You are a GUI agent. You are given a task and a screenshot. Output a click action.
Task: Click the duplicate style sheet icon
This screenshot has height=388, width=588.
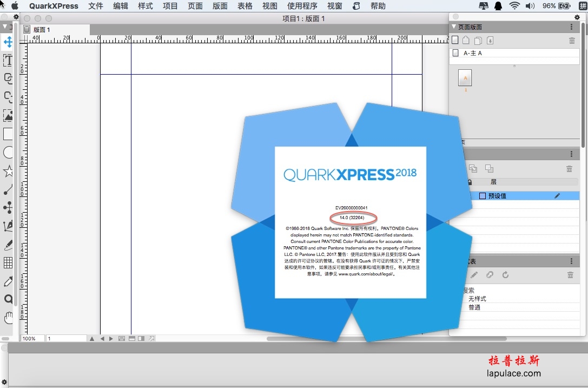(490, 275)
